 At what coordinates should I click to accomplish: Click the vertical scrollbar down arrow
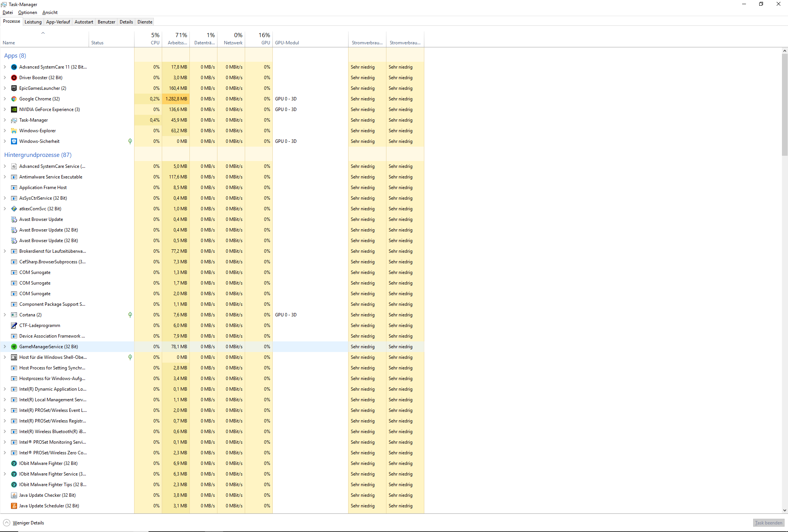point(785,510)
